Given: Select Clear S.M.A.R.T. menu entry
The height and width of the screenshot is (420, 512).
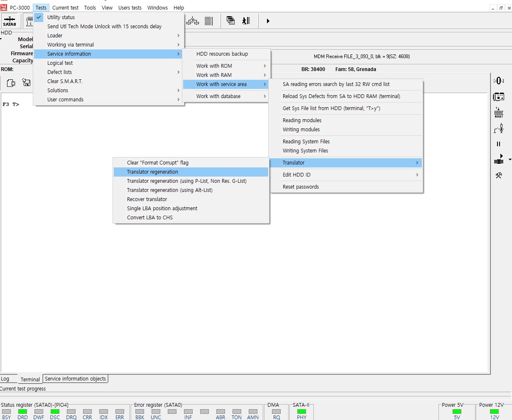Looking at the screenshot, I should (x=109, y=81).
